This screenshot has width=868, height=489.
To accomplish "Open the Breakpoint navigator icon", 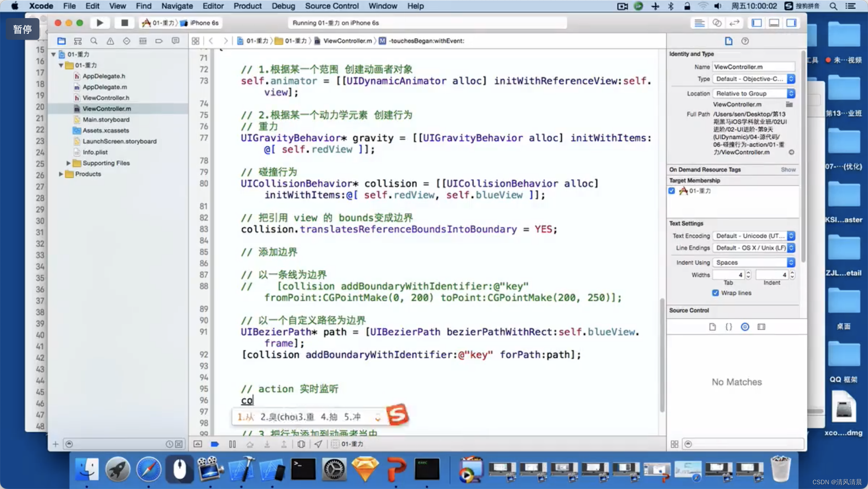I will pos(159,41).
